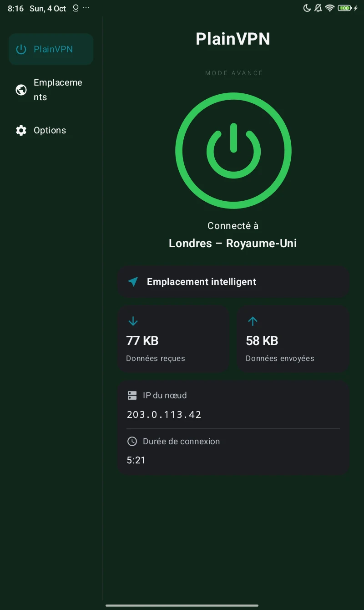Click the 58 KB sent data value
Viewport: 364px width, 610px height.
coord(262,341)
